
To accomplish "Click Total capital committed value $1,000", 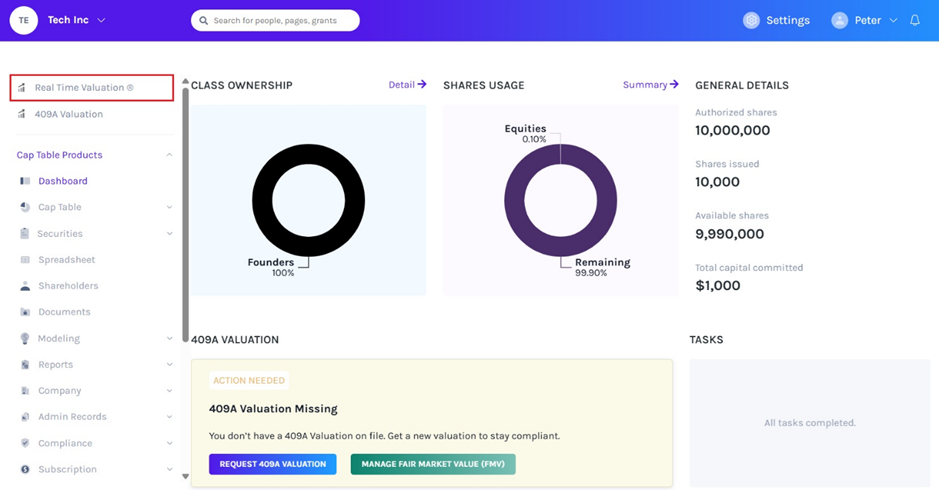I will coord(717,285).
